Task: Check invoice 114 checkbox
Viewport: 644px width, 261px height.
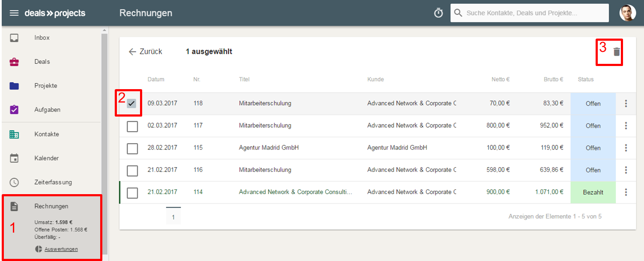Action: click(132, 193)
